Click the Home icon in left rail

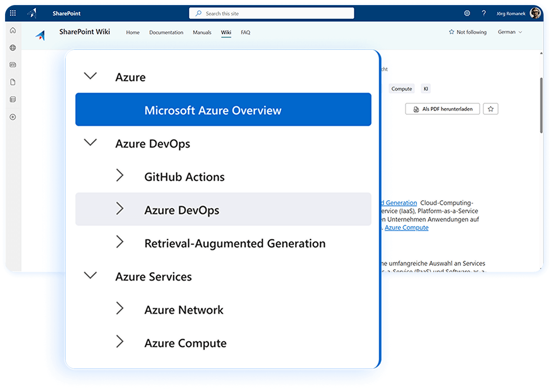point(13,30)
